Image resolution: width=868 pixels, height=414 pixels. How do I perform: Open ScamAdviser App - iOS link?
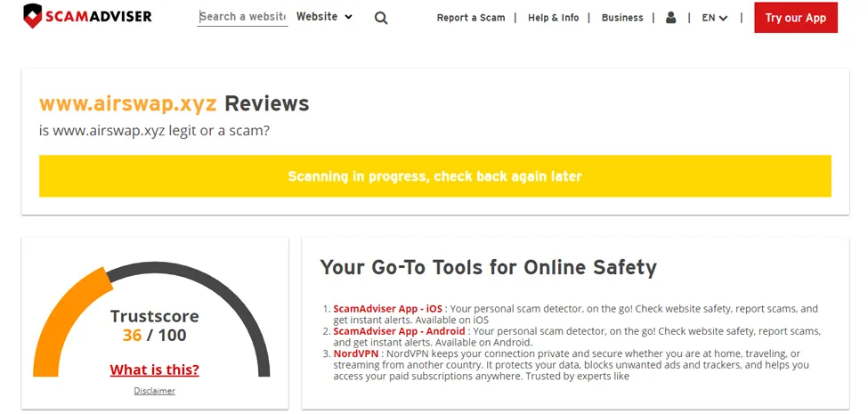[387, 309]
